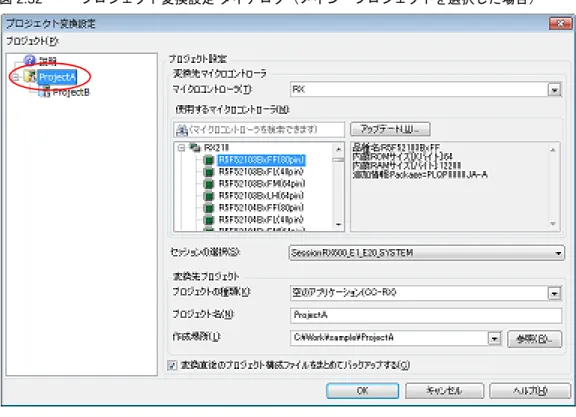Click chip icon beside R5F52104BxFL(48pin)
Image resolution: width=576 pixels, height=417 pixels.
pos(209,220)
